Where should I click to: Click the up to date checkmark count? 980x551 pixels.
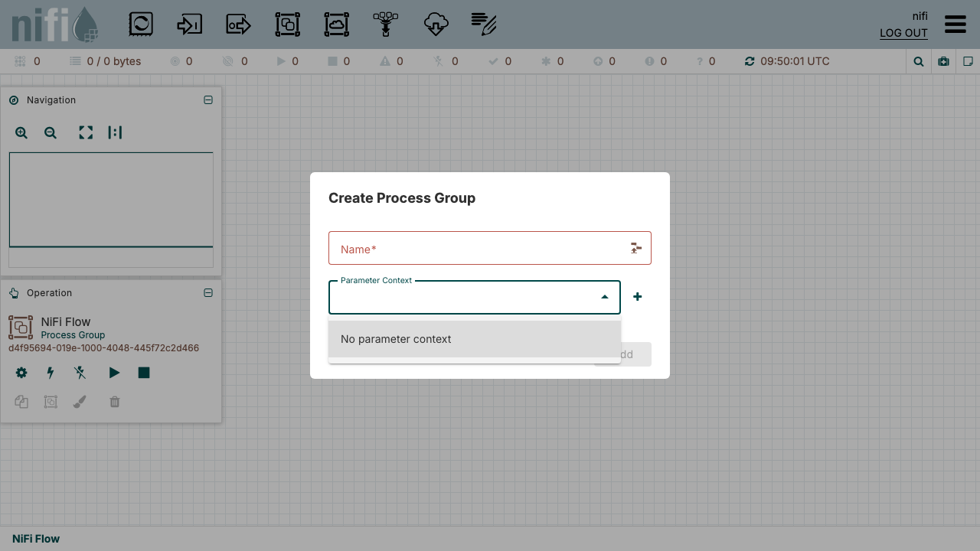[x=500, y=61]
